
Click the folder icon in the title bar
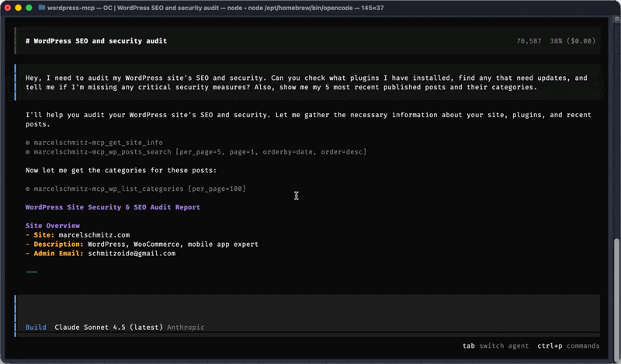coord(41,7)
